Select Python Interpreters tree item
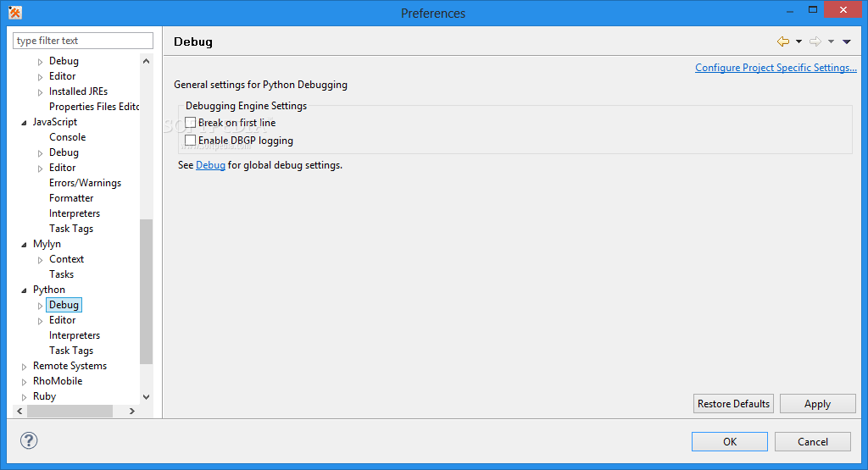The height and width of the screenshot is (470, 868). coord(75,335)
